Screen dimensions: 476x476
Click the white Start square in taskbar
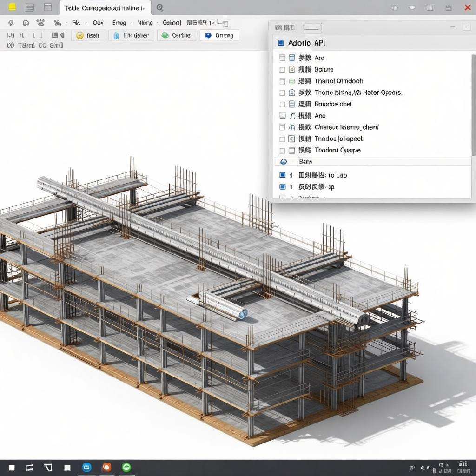point(12,468)
